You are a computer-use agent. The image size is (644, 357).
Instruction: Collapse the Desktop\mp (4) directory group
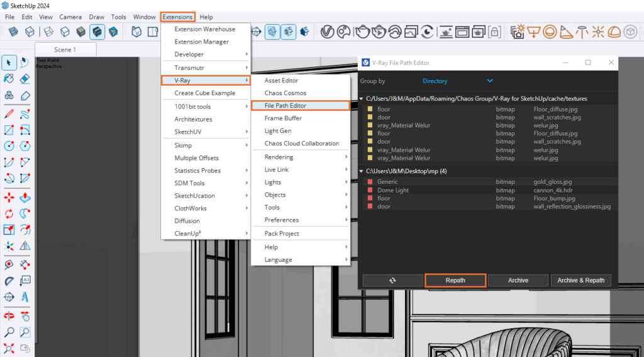[x=361, y=171]
